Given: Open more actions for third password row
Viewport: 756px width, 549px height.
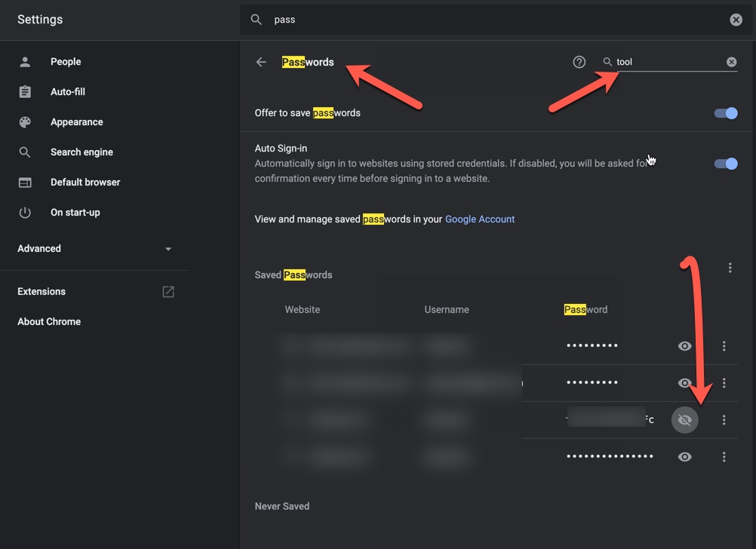Looking at the screenshot, I should (724, 420).
